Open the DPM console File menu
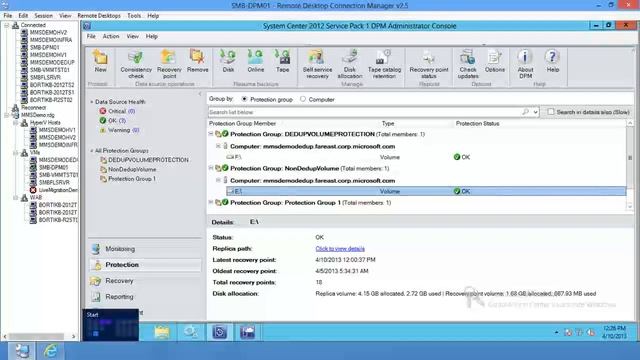 [x=91, y=36]
